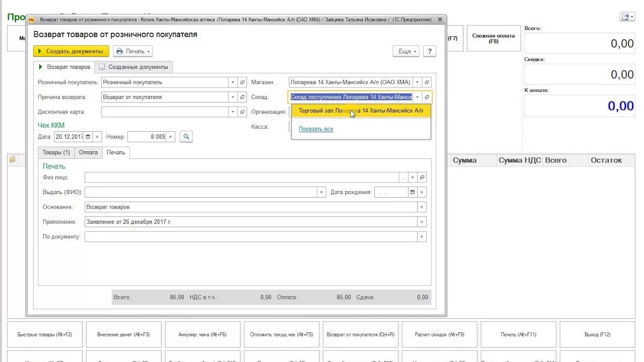Click the Внесение денег (Alt+F3) button
The image size is (644, 362).
124,334
